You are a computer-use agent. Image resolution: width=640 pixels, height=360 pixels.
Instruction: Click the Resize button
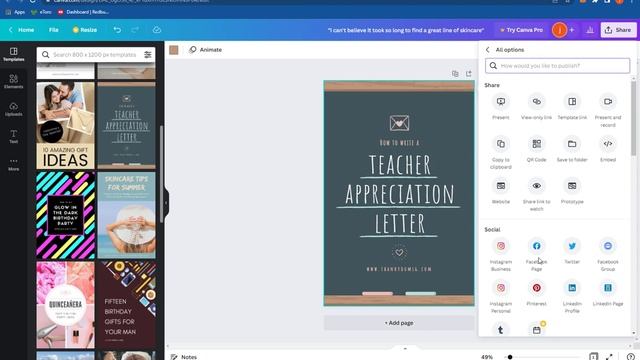pos(84,30)
